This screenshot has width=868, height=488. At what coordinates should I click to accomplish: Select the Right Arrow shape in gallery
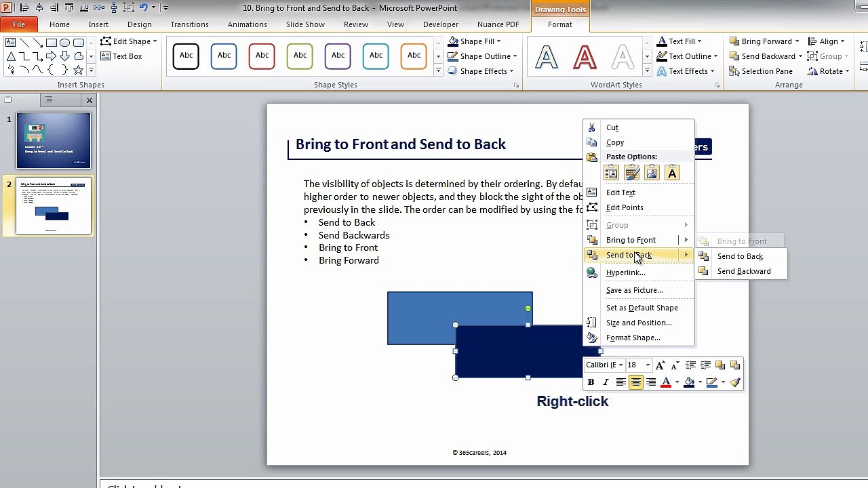[x=52, y=56]
